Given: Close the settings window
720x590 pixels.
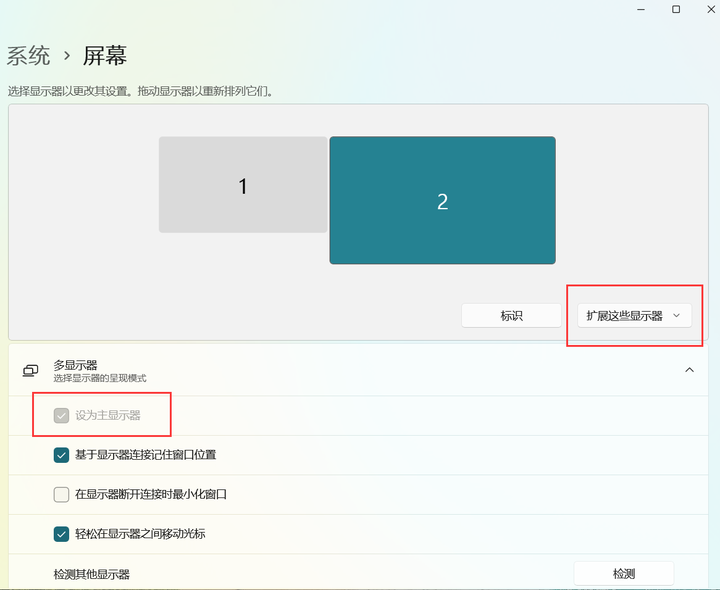Looking at the screenshot, I should pyautogui.click(x=711, y=9).
